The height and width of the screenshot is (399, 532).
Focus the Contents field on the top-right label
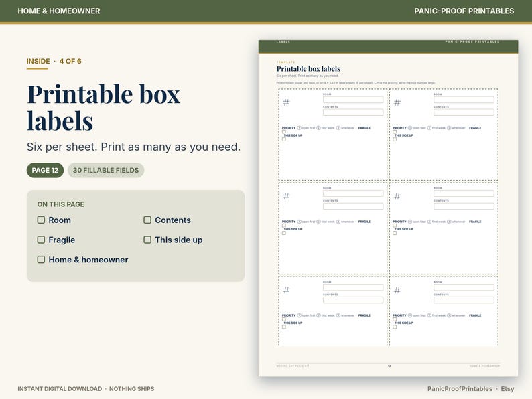(x=464, y=112)
